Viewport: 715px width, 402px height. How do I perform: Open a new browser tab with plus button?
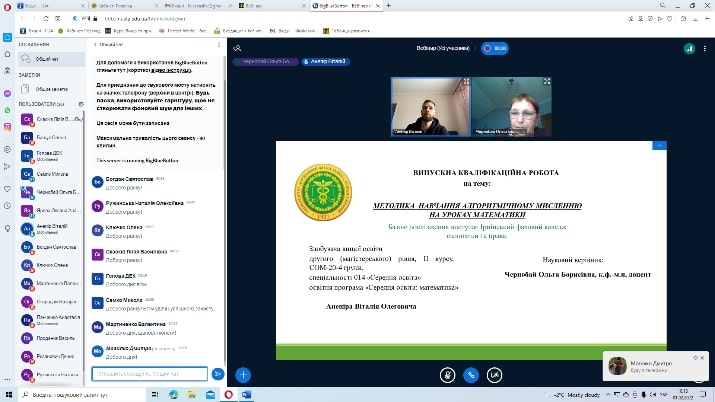pos(389,5)
